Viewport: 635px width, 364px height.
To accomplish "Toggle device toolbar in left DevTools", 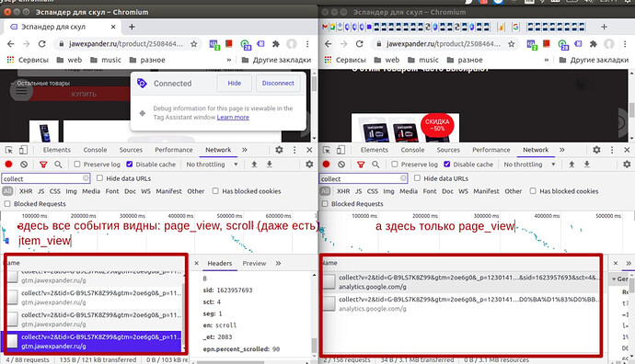I will pyautogui.click(x=23, y=150).
